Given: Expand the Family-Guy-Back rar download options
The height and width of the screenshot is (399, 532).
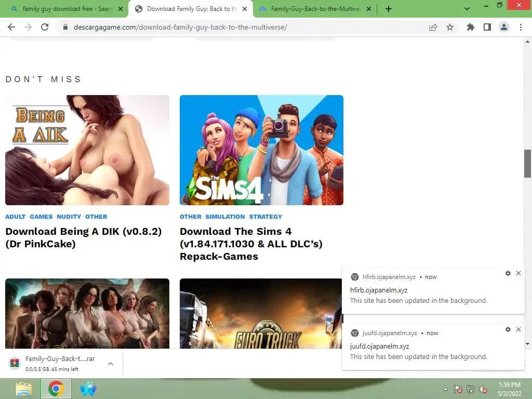Looking at the screenshot, I should tap(111, 364).
